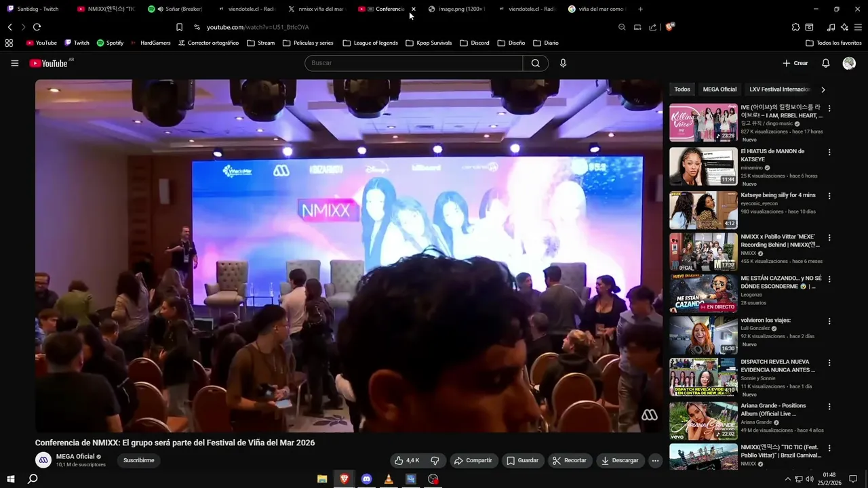Screen dimensions: 868x488
Task: Go to the YouTube home logo
Action: (x=48, y=63)
